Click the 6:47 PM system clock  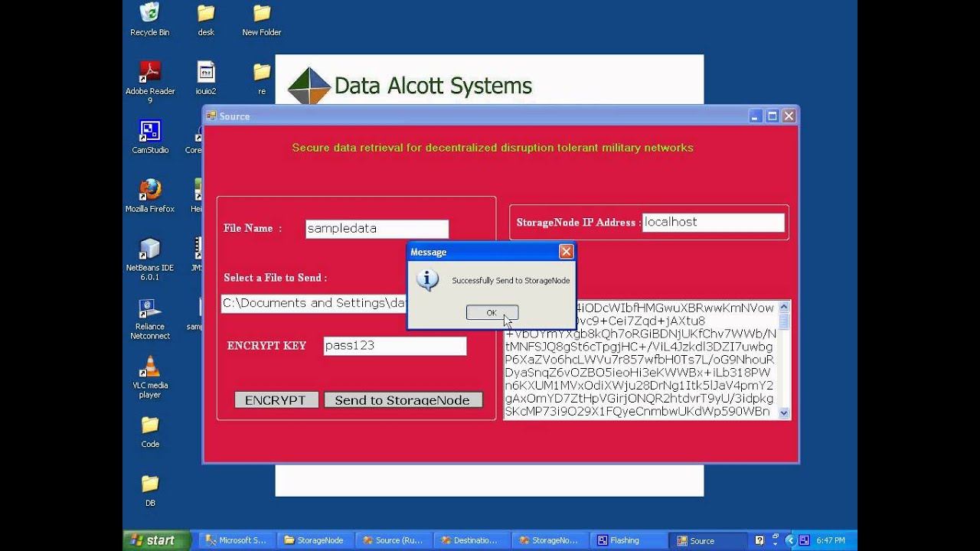point(831,540)
